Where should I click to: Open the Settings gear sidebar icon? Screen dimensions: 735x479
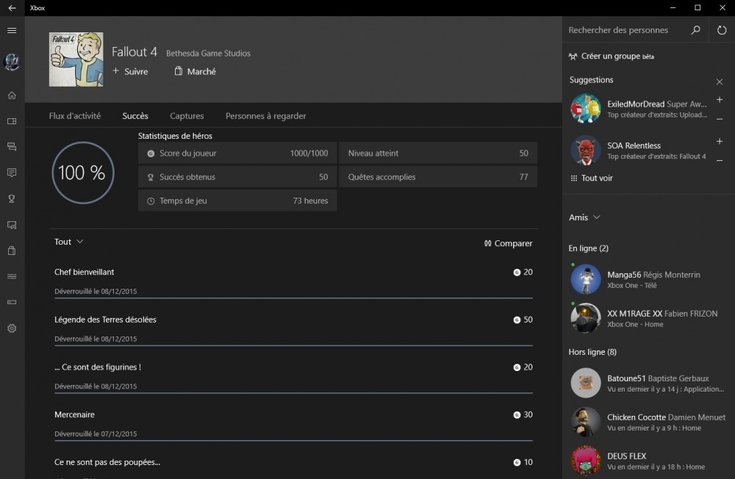[12, 329]
